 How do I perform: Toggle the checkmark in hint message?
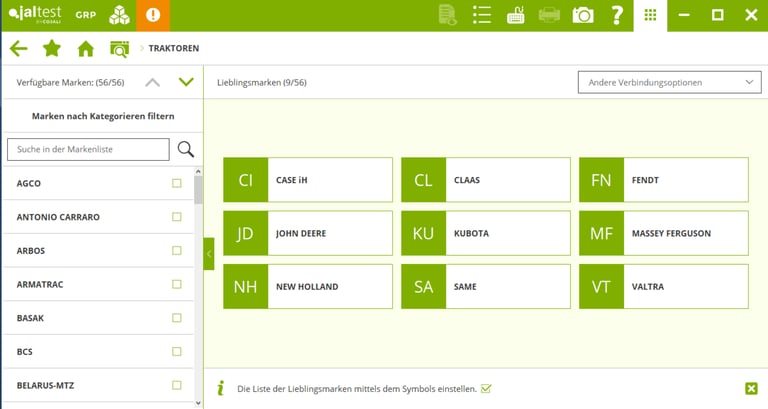pyautogui.click(x=486, y=388)
